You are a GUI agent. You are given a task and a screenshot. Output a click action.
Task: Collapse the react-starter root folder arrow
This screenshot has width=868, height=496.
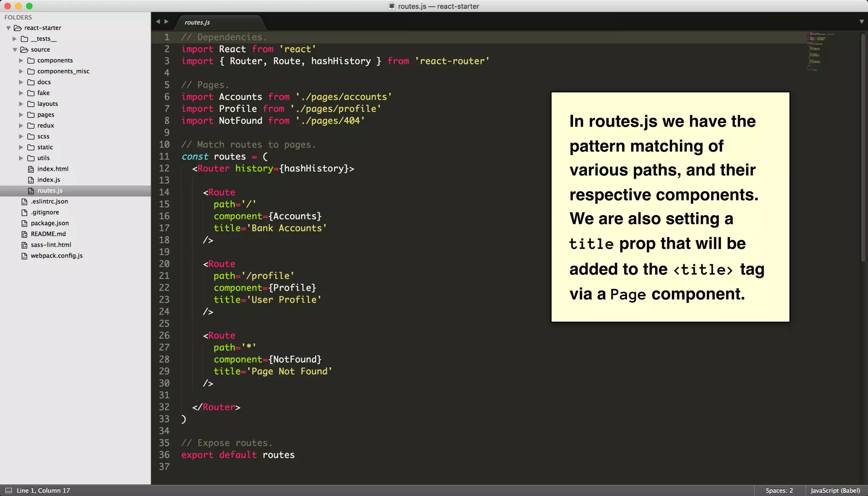pyautogui.click(x=8, y=28)
